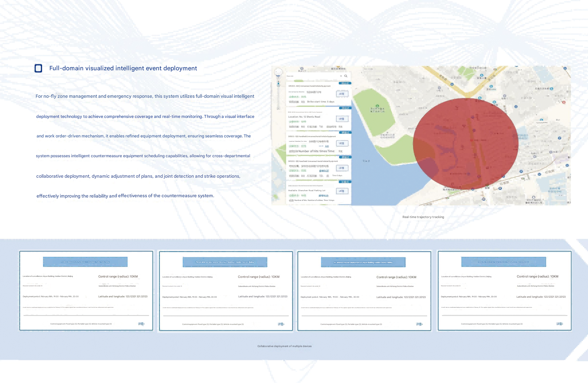
Task: Click 'Latitude and longitude' on Air defense mission deployment card
Action: 401,297
